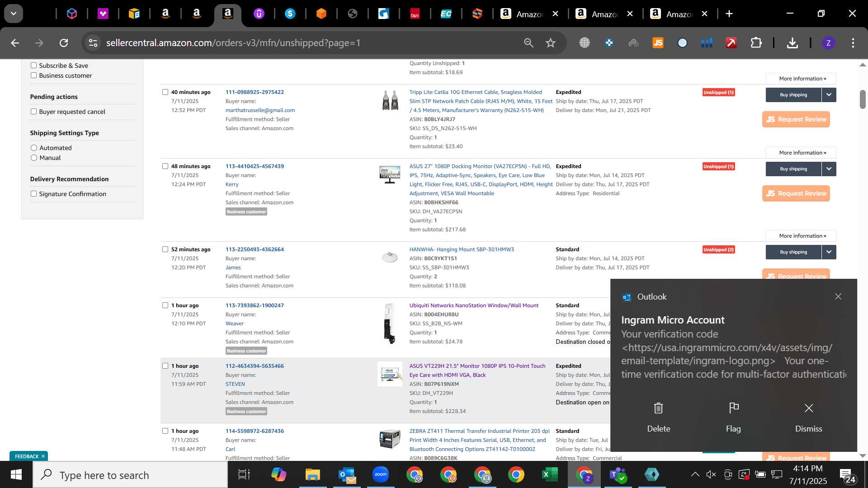Screen dimensions: 868x488
Task: Flag the Ingram Micro email notification
Action: (733, 418)
